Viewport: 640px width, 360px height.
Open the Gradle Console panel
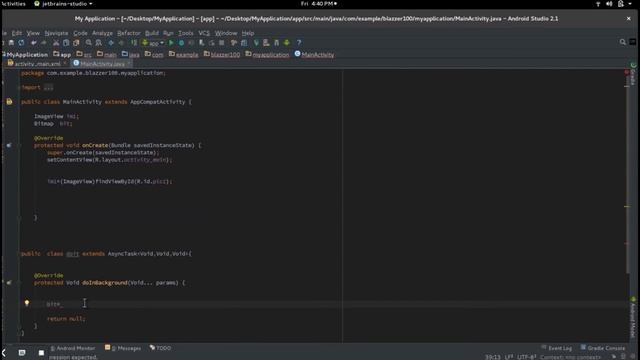click(x=603, y=348)
